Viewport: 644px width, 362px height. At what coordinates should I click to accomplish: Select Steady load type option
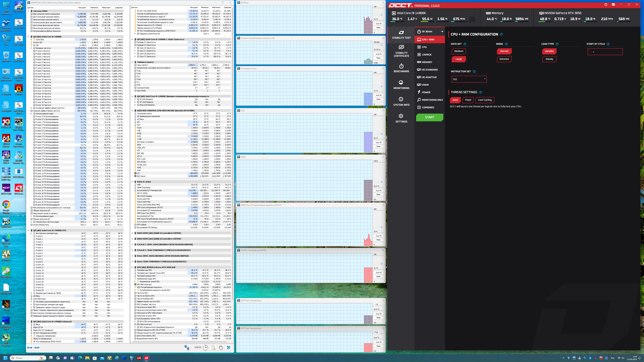click(x=549, y=59)
